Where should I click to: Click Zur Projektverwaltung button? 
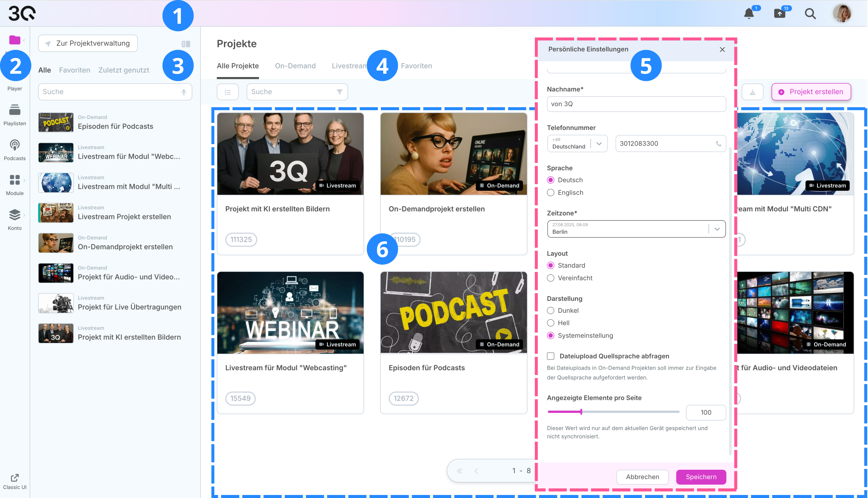click(x=88, y=43)
